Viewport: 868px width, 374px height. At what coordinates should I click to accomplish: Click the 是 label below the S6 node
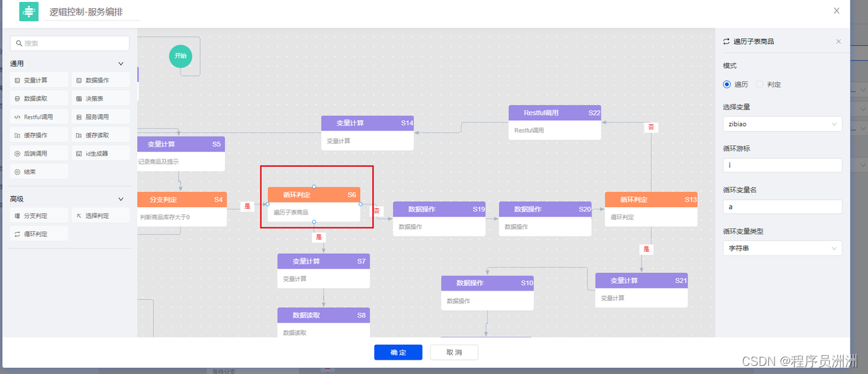(x=318, y=237)
